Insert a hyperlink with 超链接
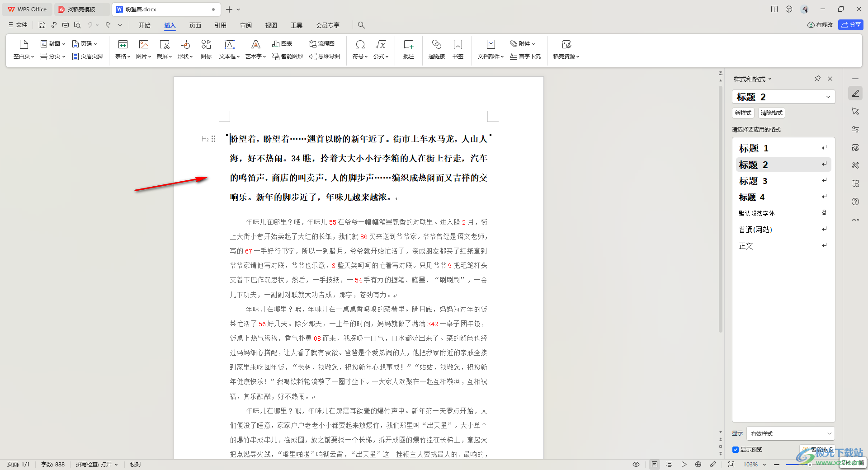 pyautogui.click(x=437, y=49)
